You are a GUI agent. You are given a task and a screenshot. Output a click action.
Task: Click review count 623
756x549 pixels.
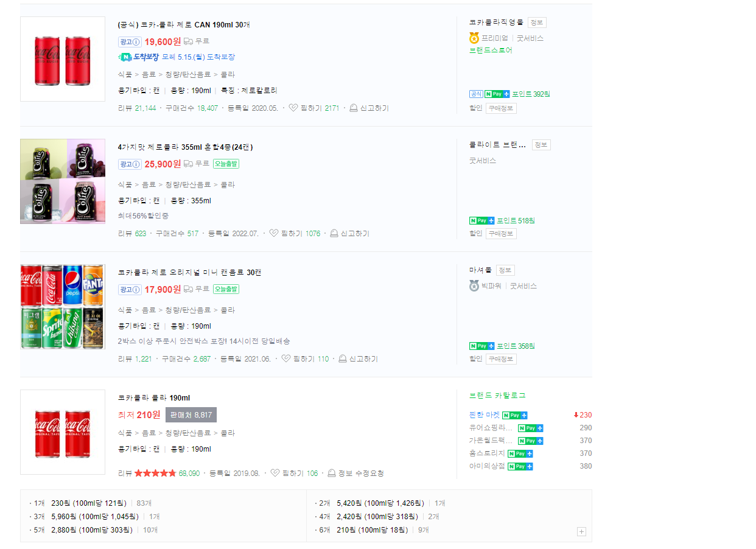point(140,234)
